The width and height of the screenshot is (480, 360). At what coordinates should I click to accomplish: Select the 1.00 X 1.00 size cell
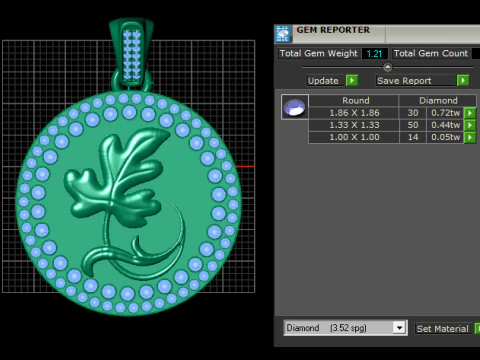[x=354, y=137]
